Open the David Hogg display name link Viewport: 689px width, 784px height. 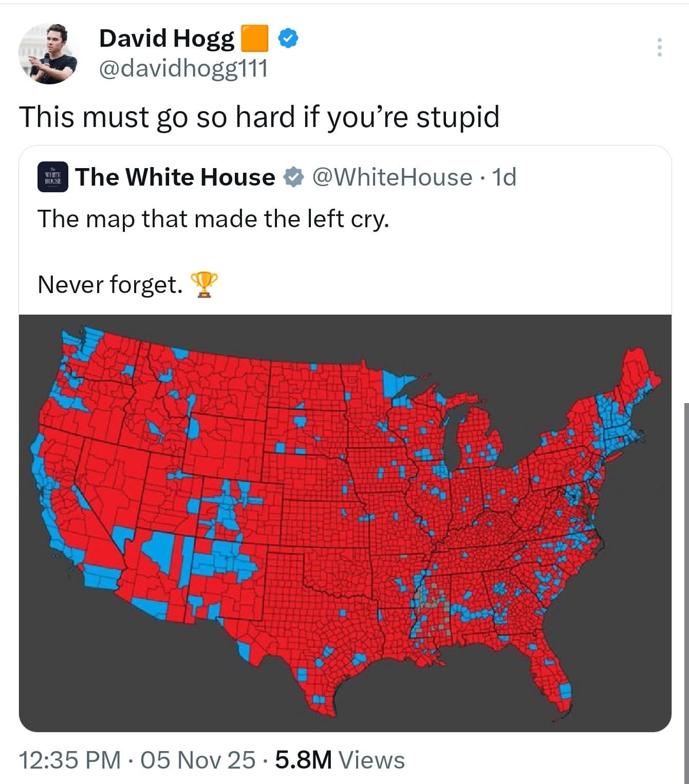tap(166, 39)
